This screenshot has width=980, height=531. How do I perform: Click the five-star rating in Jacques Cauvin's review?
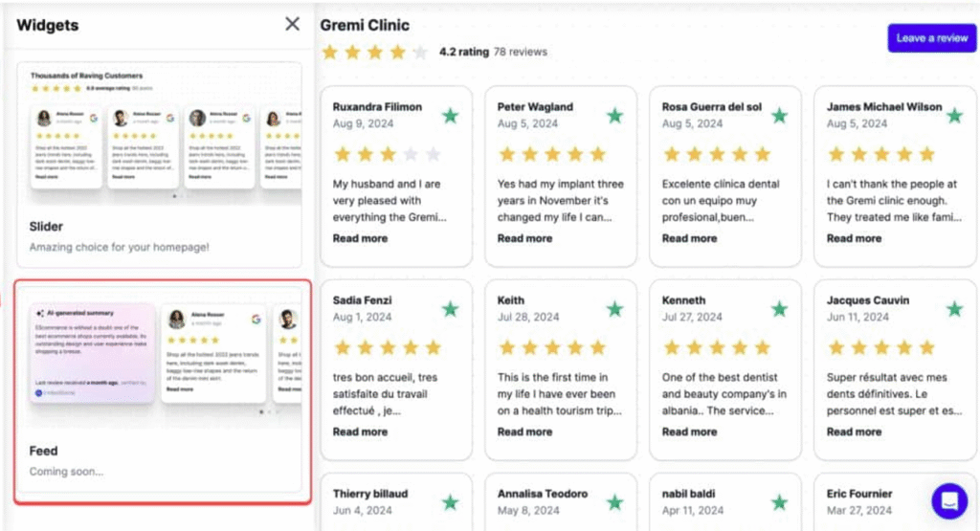(881, 347)
